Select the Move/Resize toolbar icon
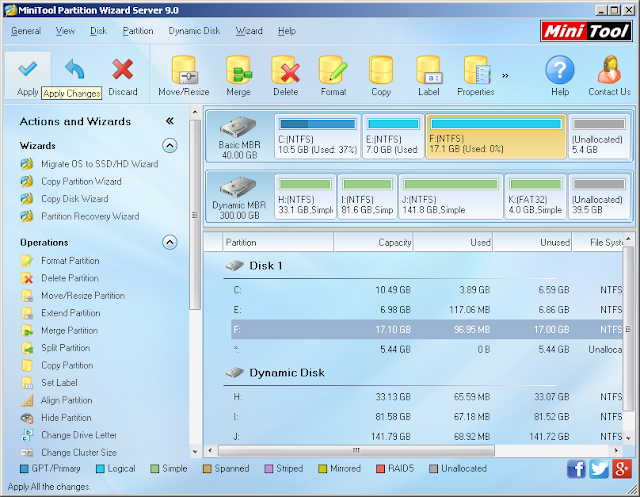The height and width of the screenshot is (497, 640). [x=184, y=70]
